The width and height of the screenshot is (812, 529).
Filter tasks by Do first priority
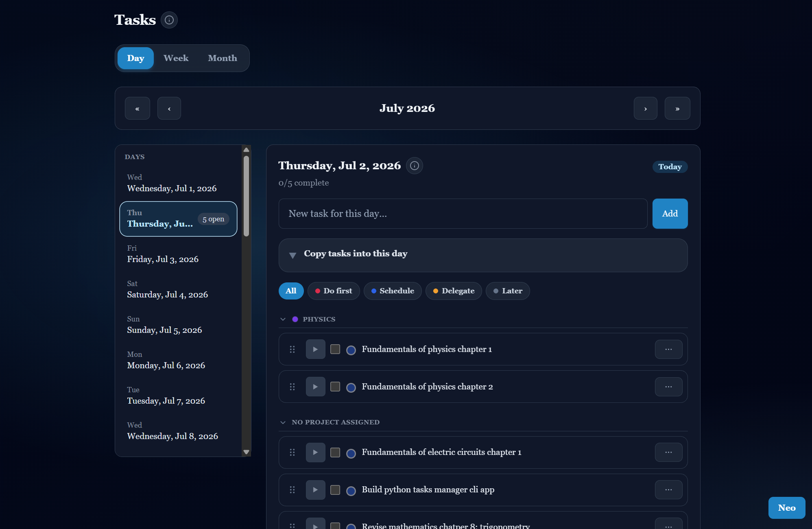click(334, 291)
